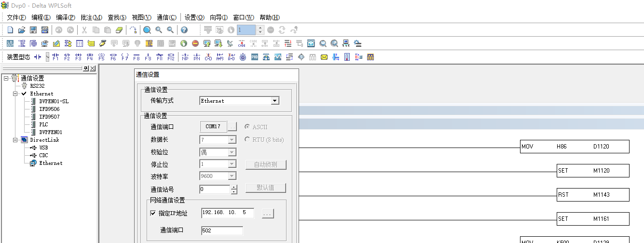644x243 pixels.
Task: Collapse the DirectLink tree node
Action: click(x=15, y=140)
